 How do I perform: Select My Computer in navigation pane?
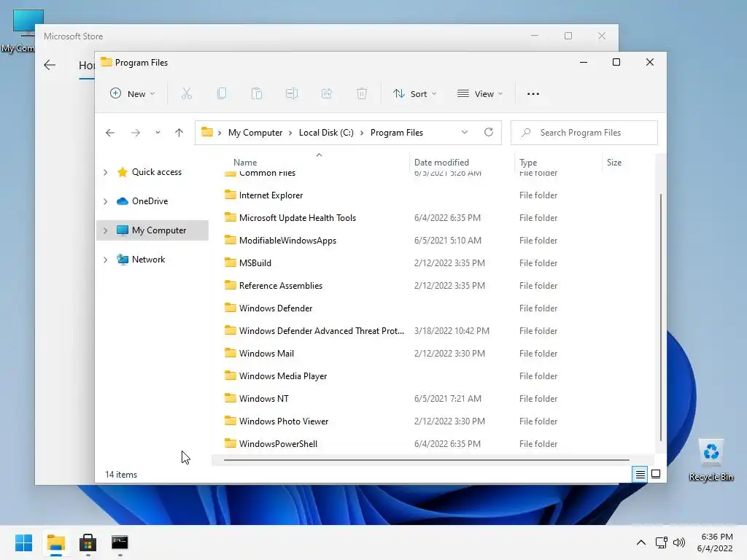pos(159,230)
